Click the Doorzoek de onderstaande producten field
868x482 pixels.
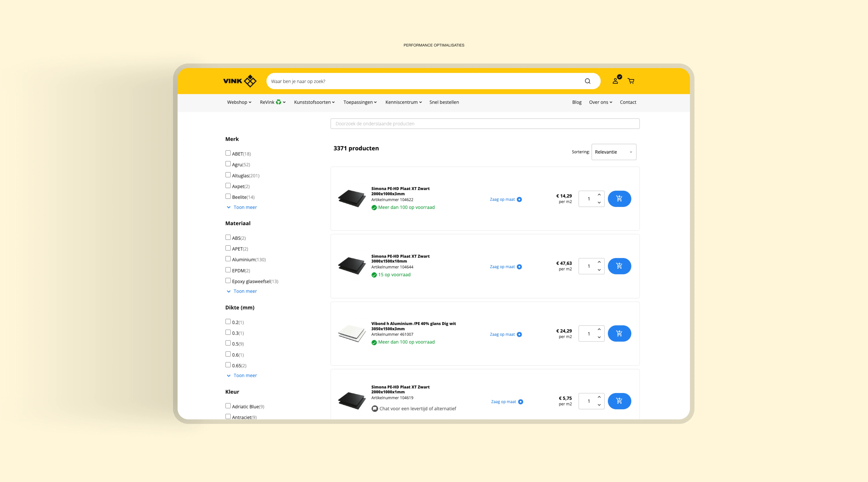coord(484,124)
